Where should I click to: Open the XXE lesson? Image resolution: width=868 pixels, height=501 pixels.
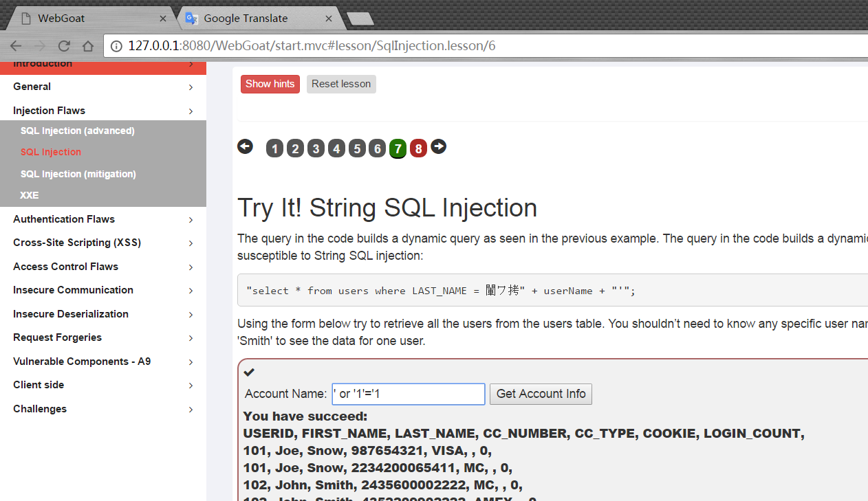point(29,195)
